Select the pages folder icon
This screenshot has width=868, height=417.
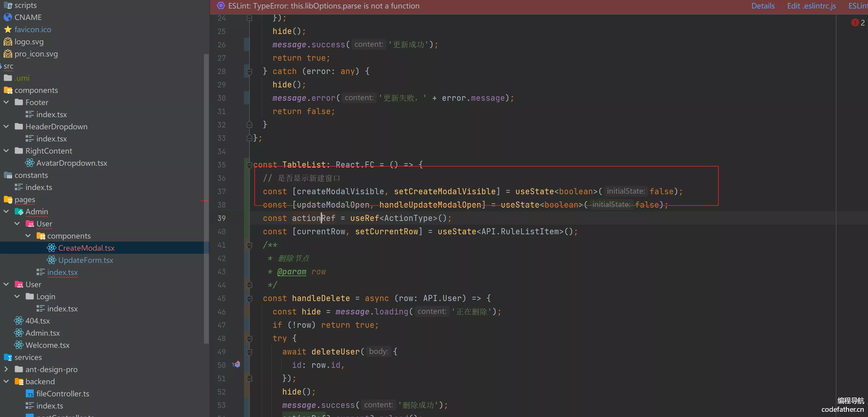click(8, 199)
